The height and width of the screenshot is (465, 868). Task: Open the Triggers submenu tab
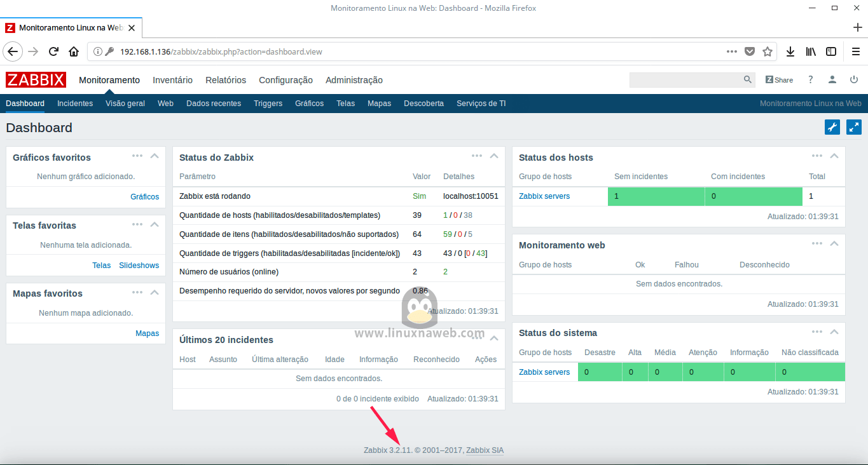[x=268, y=104]
